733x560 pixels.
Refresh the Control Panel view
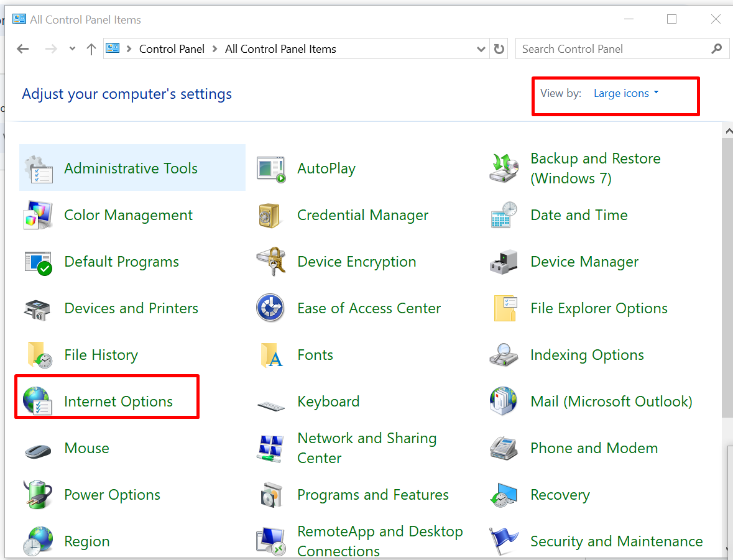point(499,48)
